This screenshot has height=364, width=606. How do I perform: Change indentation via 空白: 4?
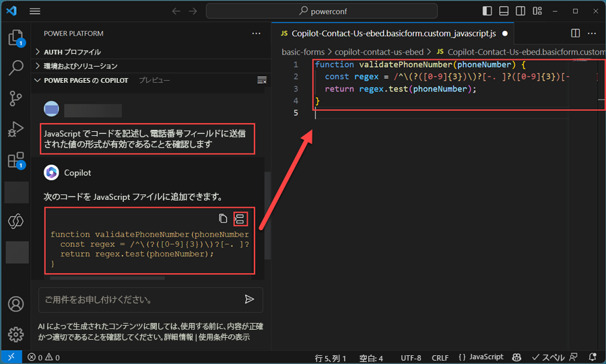coord(371,358)
